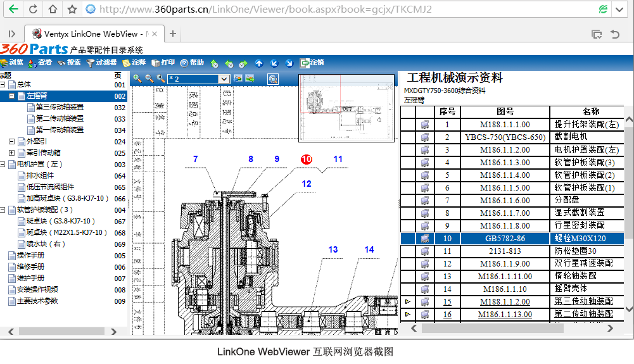
Task: Select 第二传动轴装置 tree item page 033
Action: click(60, 118)
